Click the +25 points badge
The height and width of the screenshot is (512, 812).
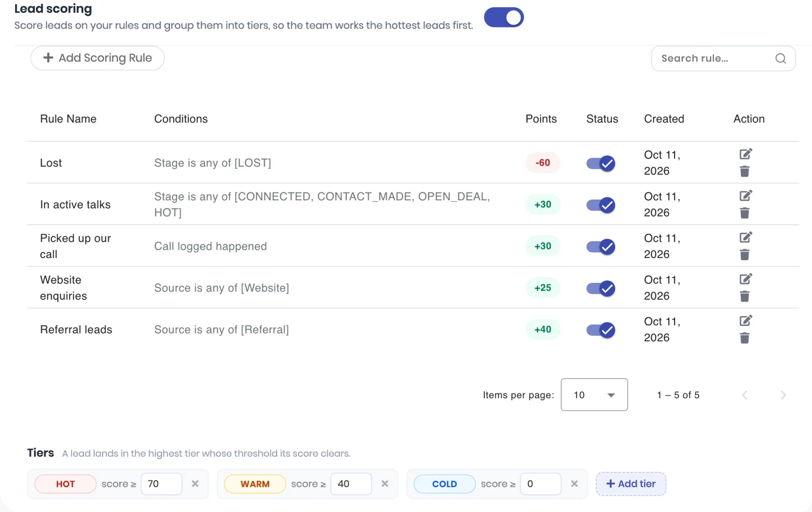543,287
